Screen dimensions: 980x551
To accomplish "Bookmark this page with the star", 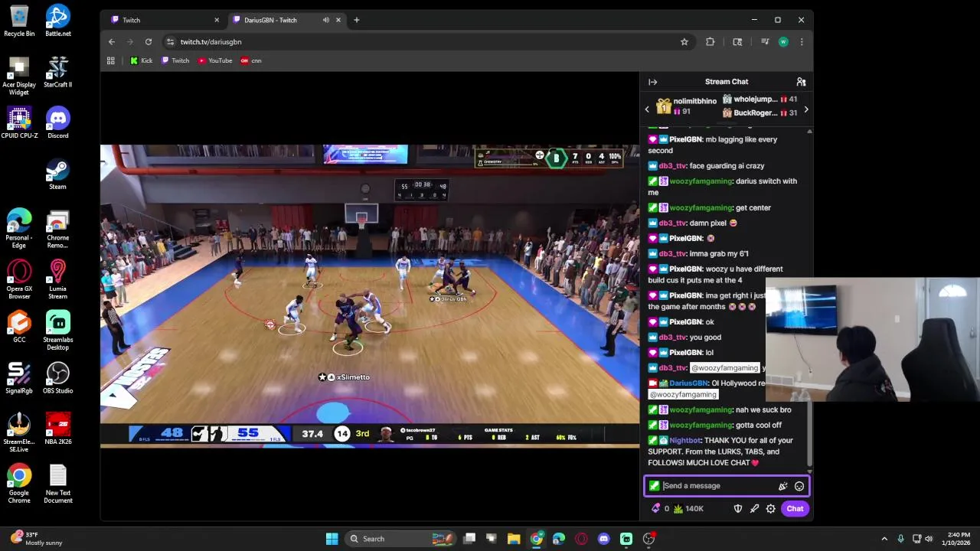I will point(684,42).
